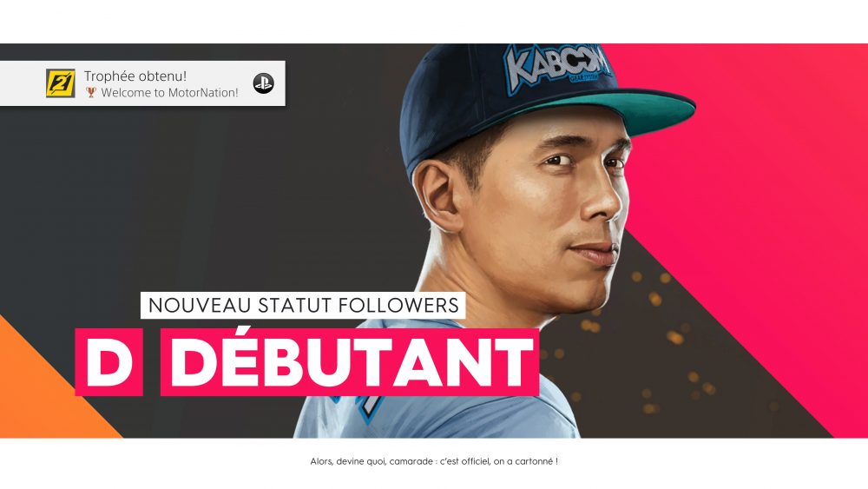Click the white bar above the game image

[434, 22]
